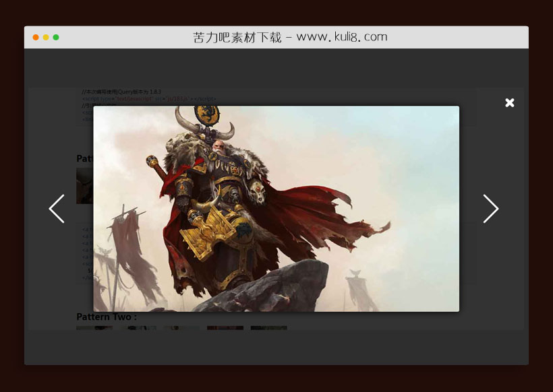Click the yellow window dot in title bar
Image resolution: width=553 pixels, height=392 pixels.
46,37
